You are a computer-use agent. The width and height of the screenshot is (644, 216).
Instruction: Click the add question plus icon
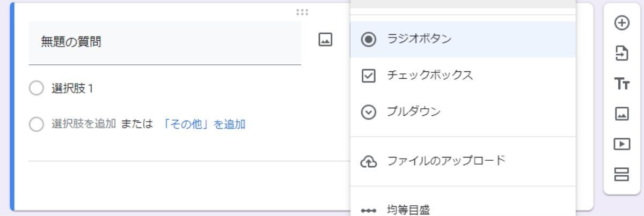(x=621, y=24)
